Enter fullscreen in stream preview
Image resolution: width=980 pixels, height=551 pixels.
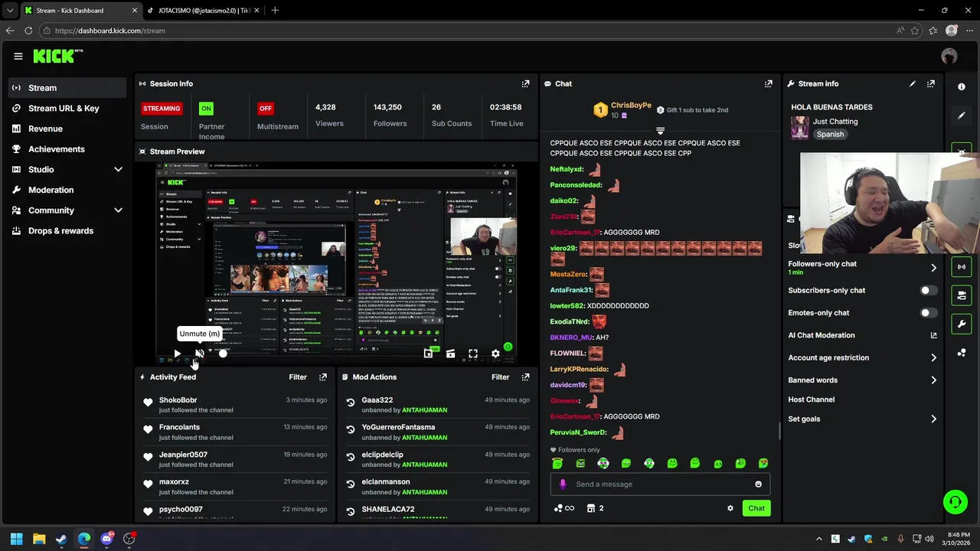(473, 354)
